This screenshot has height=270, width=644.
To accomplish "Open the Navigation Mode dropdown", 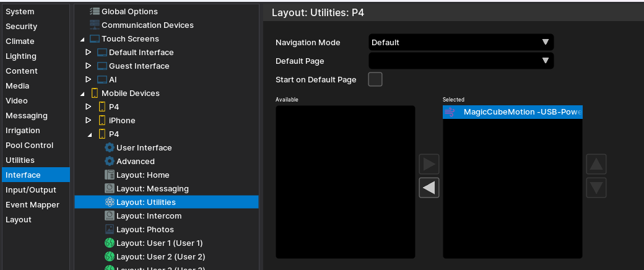I will [461, 43].
